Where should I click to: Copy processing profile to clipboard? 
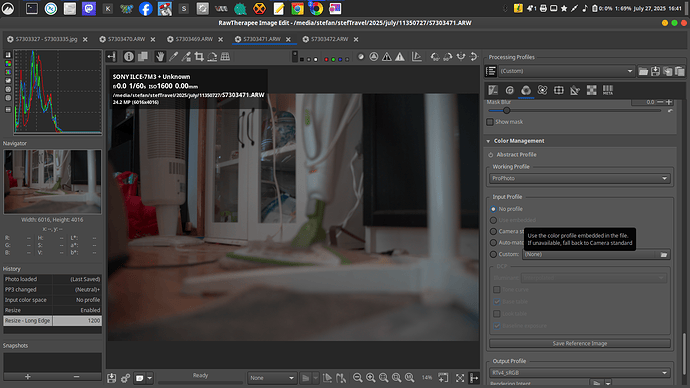668,71
